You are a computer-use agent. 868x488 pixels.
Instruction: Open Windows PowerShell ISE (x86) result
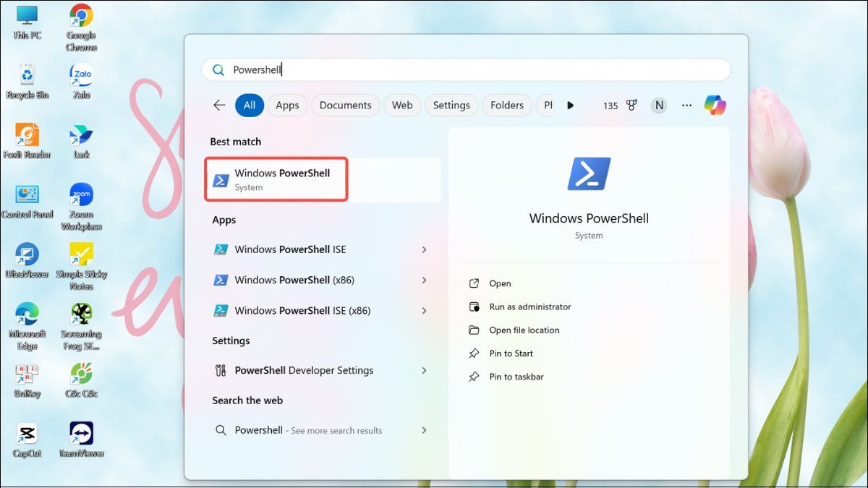323,311
